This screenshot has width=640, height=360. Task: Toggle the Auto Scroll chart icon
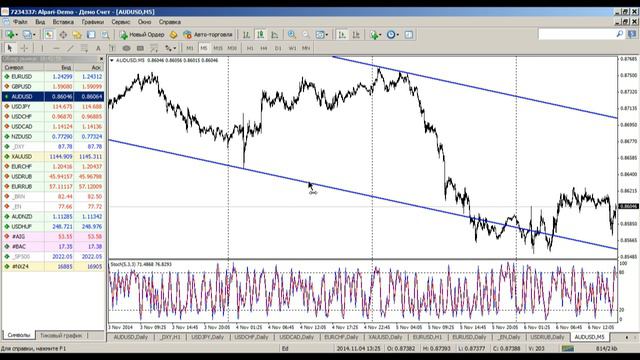342,35
